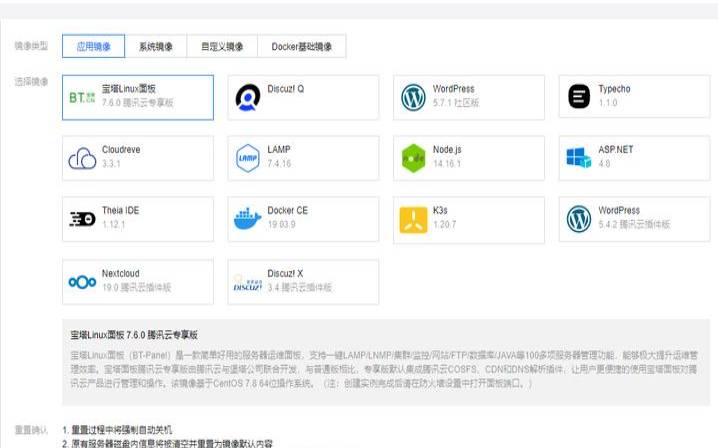
Task: Select the 应用镜像 tab
Action: pyautogui.click(x=93, y=46)
